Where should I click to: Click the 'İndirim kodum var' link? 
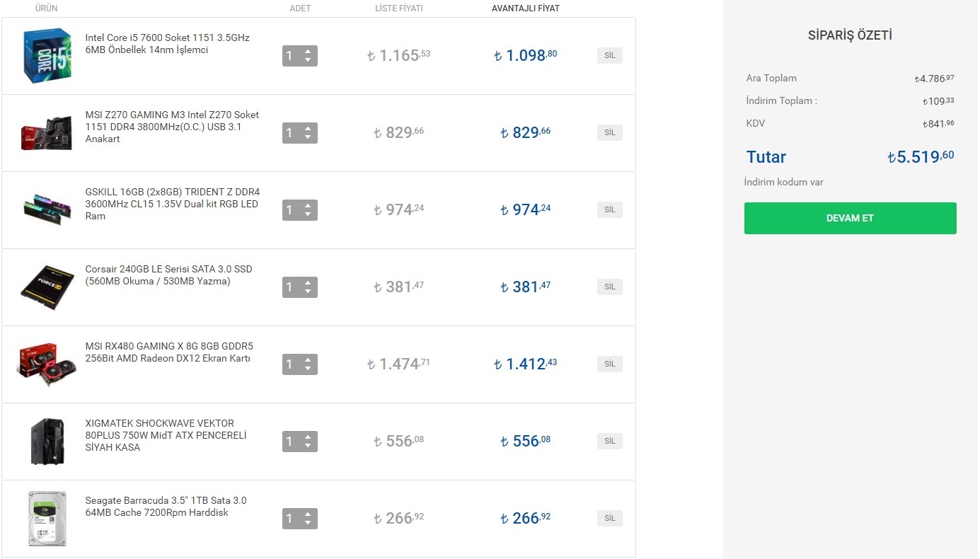coord(783,182)
